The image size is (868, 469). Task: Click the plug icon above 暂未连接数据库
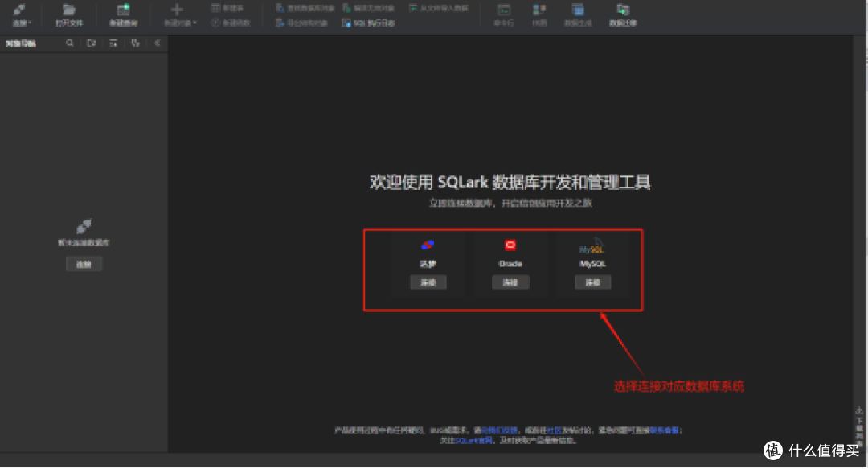[x=84, y=226]
